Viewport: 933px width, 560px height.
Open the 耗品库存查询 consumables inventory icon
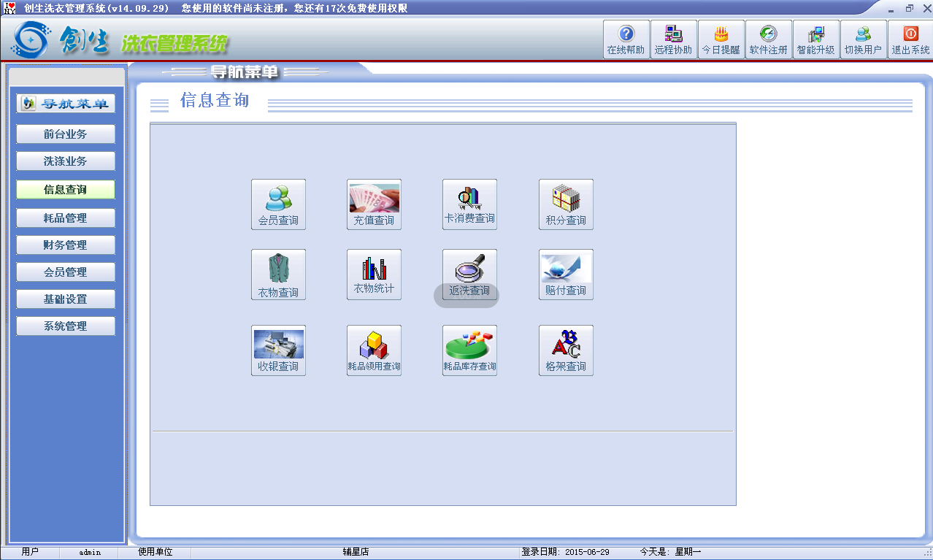tap(469, 350)
